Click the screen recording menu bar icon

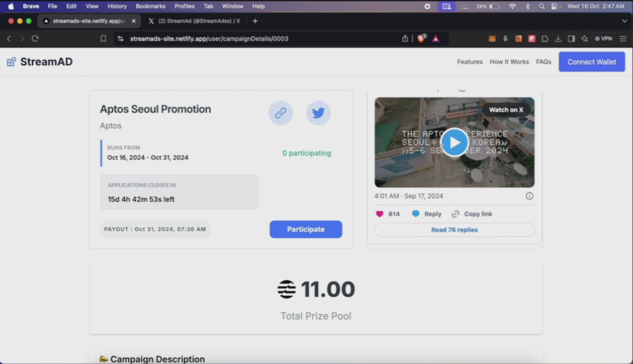(427, 6)
